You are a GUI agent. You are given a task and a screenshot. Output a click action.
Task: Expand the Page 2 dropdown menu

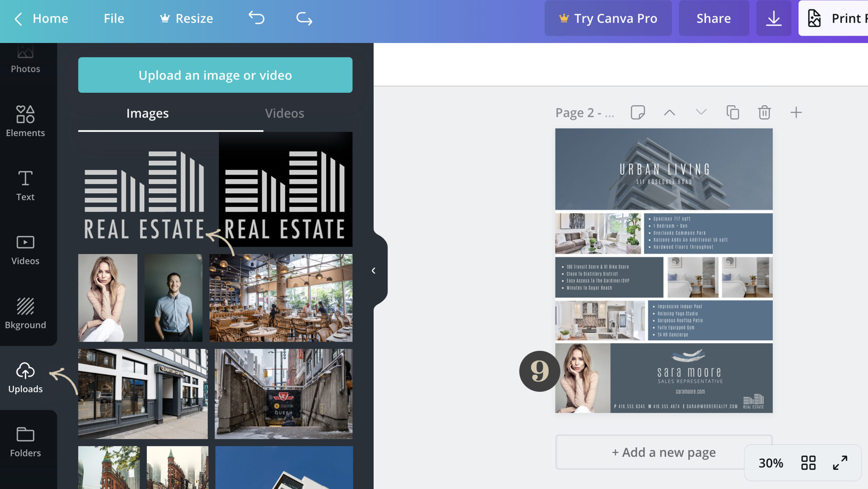701,112
